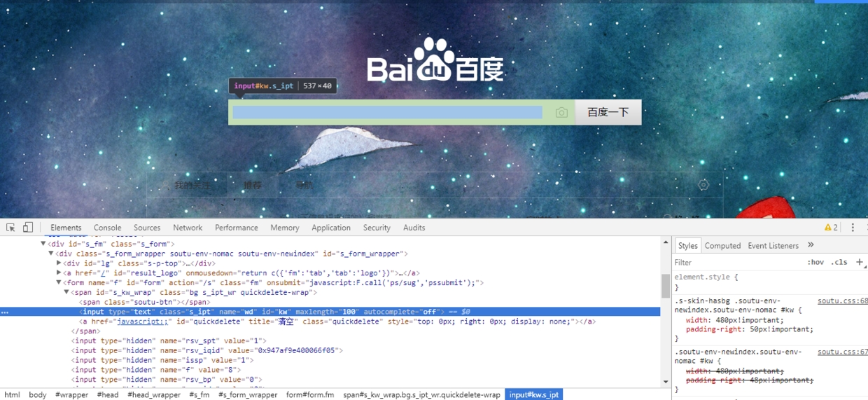Open the Performance tab
Viewport: 868px width, 400px height.
pyautogui.click(x=237, y=228)
